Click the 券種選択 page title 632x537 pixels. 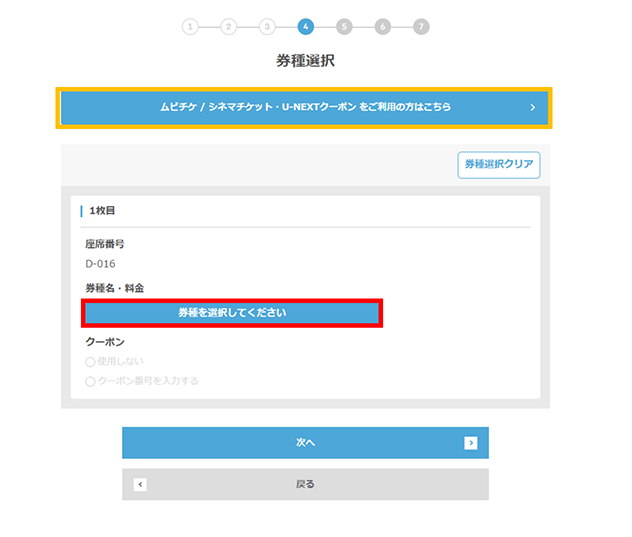pyautogui.click(x=305, y=61)
